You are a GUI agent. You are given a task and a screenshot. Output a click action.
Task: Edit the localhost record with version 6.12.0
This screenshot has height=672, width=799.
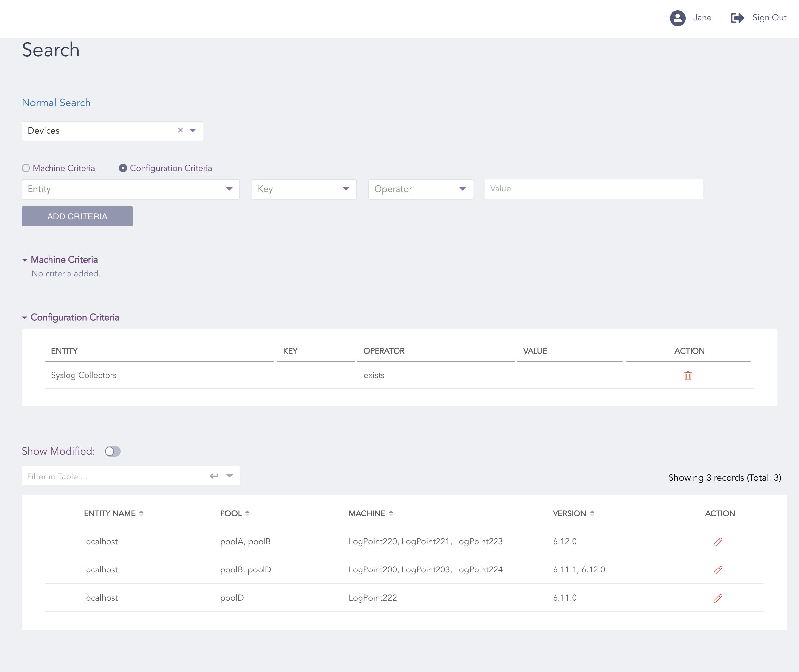tap(718, 541)
